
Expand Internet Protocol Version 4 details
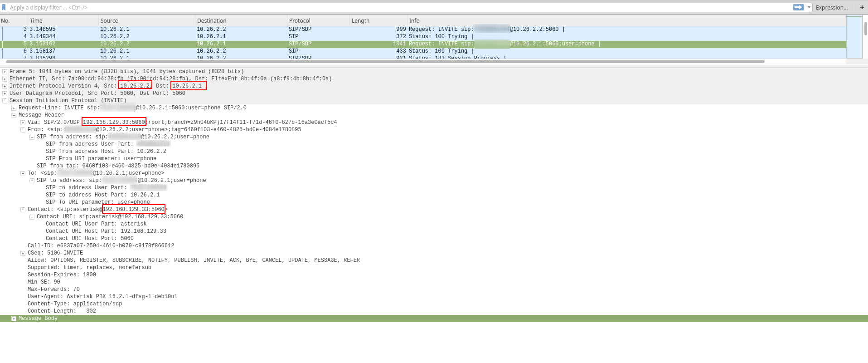coord(5,86)
